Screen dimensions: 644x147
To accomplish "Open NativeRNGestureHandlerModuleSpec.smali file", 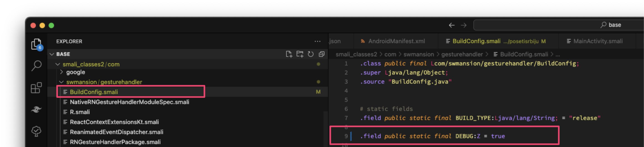I will coord(187,102).
